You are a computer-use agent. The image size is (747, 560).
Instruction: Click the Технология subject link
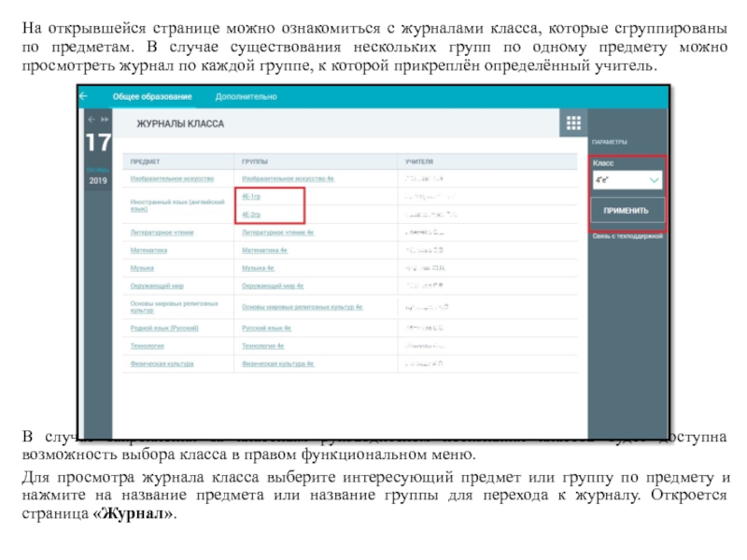tap(148, 345)
